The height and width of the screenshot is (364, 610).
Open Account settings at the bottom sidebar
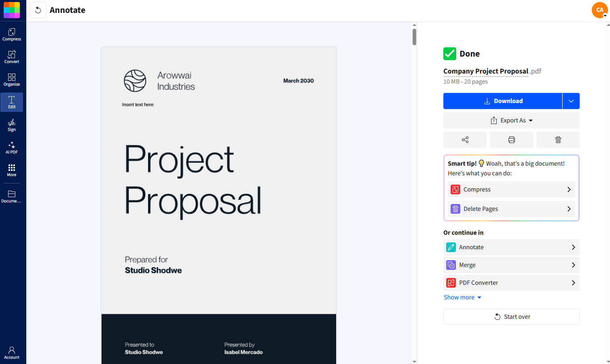tap(12, 351)
